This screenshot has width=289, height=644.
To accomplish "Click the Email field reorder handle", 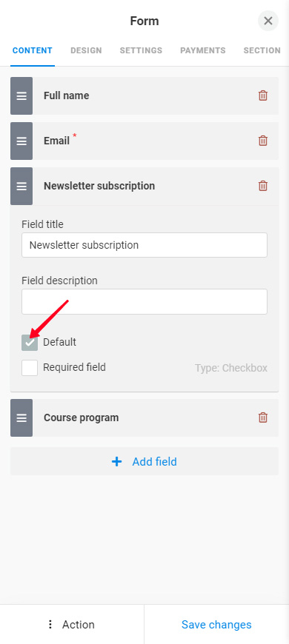I will point(21,141).
